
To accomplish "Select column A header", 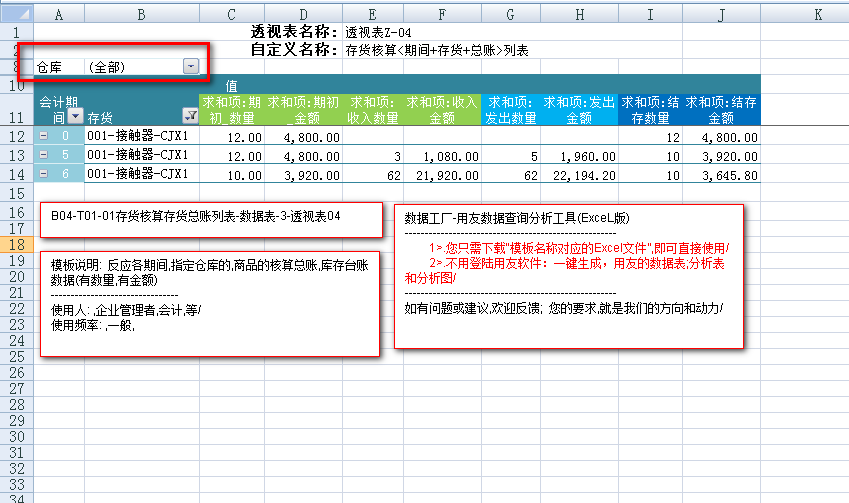I will click(x=59, y=15).
